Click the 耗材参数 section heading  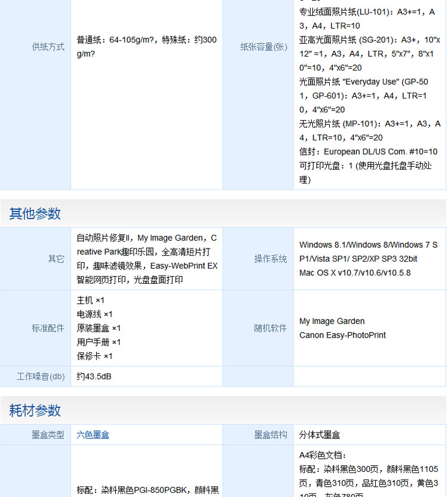(x=35, y=410)
